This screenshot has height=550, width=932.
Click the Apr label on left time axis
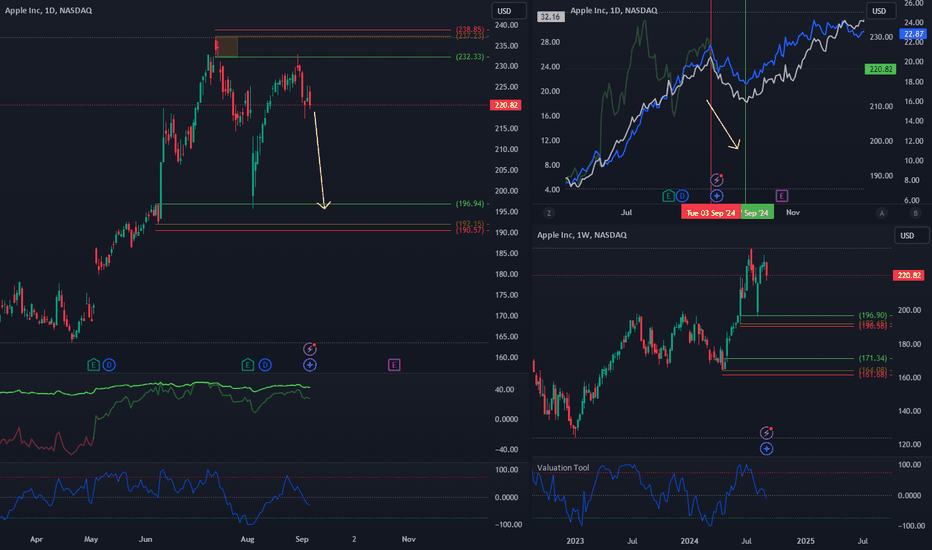(x=36, y=539)
